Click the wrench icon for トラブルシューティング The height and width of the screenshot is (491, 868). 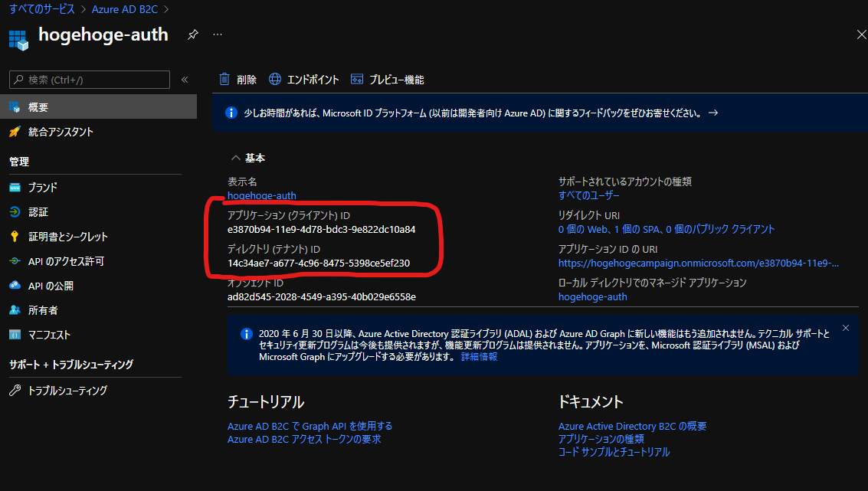coord(15,390)
